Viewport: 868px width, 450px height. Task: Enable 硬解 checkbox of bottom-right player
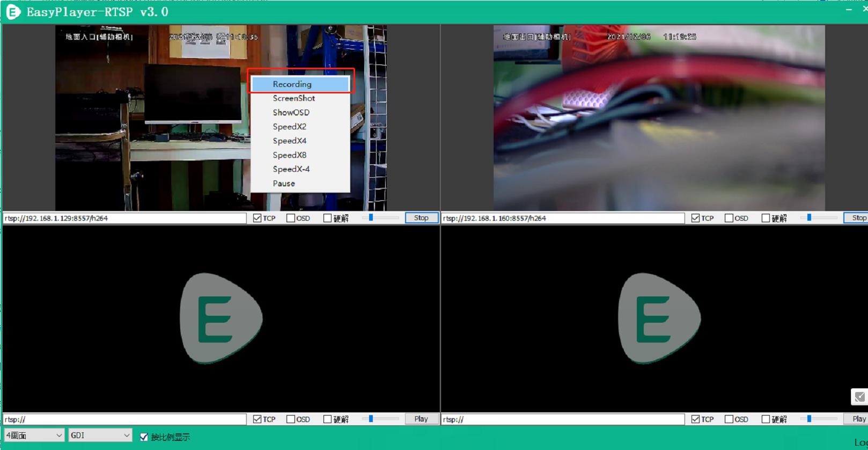(x=766, y=419)
